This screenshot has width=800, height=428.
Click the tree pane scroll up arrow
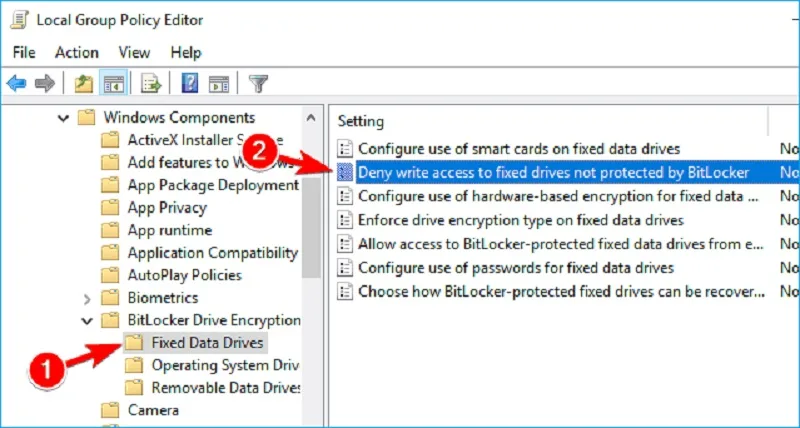[311, 118]
